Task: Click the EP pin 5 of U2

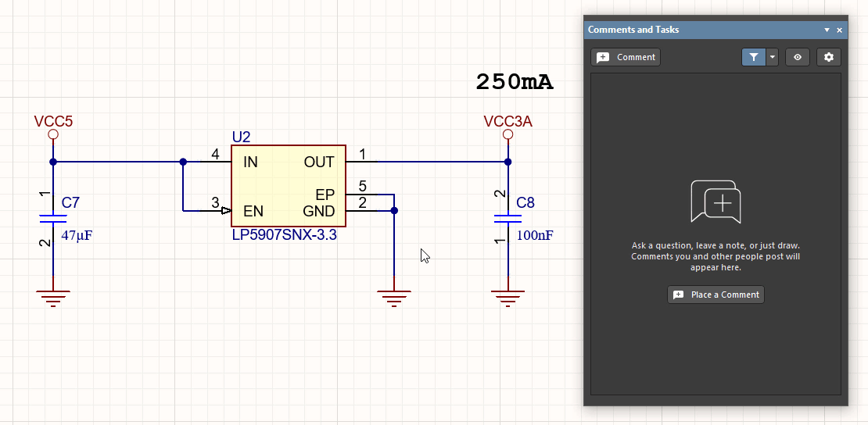Action: pos(362,195)
